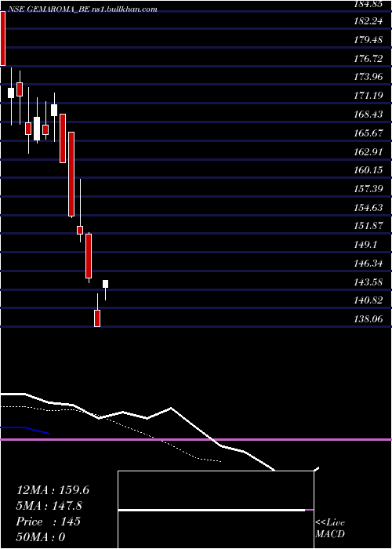Click the 138.06 price axis label
Viewport: 392px width, 549px height.
coord(368,319)
